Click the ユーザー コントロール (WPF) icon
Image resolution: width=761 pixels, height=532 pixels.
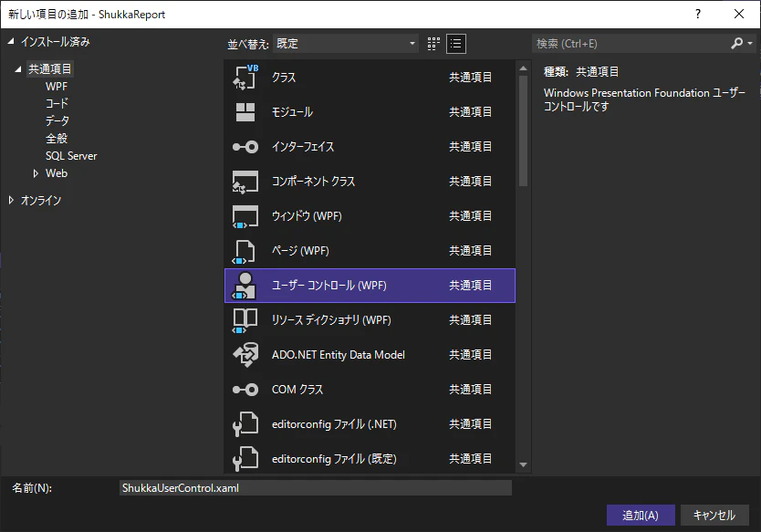[x=245, y=286]
